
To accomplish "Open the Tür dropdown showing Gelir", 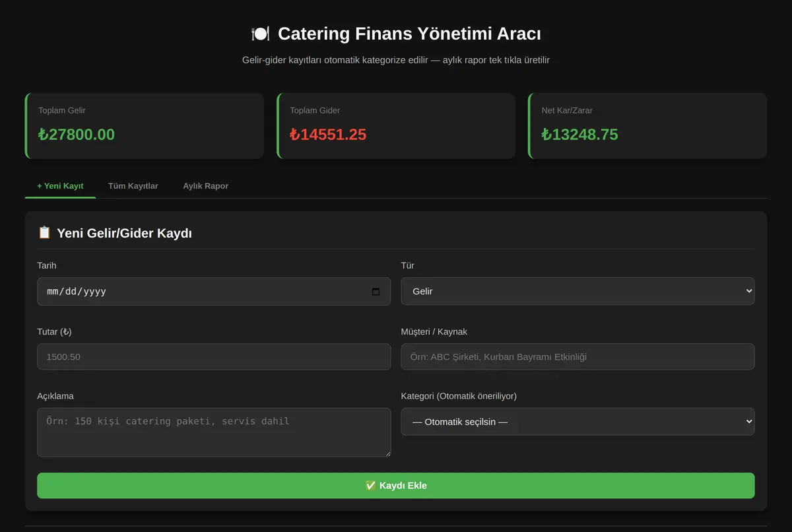I will pos(577,291).
